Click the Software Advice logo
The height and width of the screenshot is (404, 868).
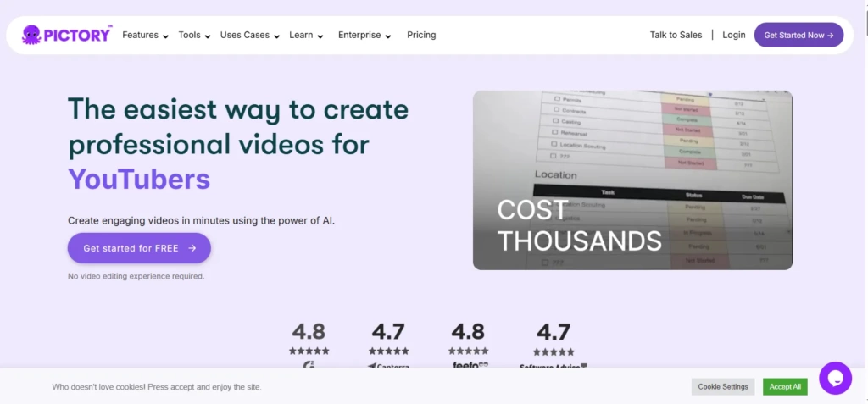pos(553,366)
